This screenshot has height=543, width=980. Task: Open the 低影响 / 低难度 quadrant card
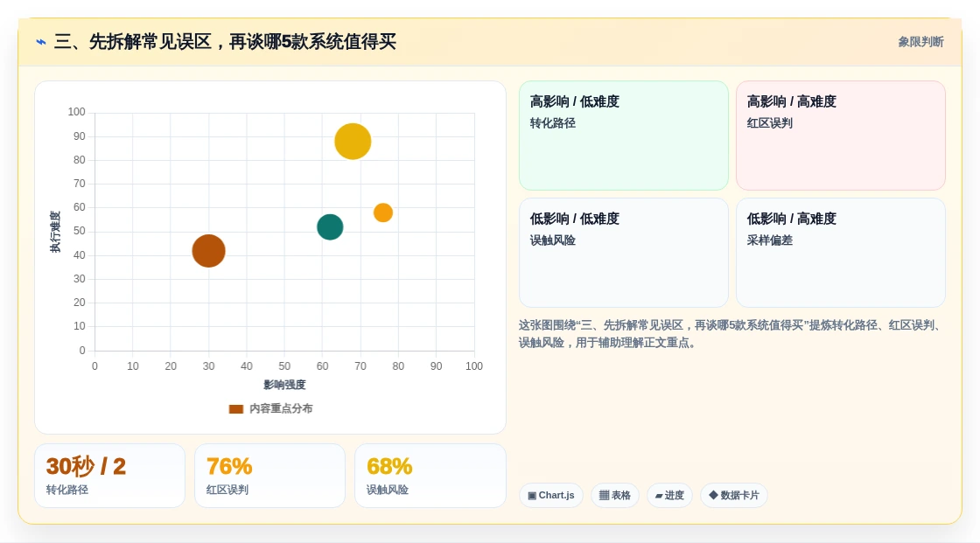pos(624,253)
